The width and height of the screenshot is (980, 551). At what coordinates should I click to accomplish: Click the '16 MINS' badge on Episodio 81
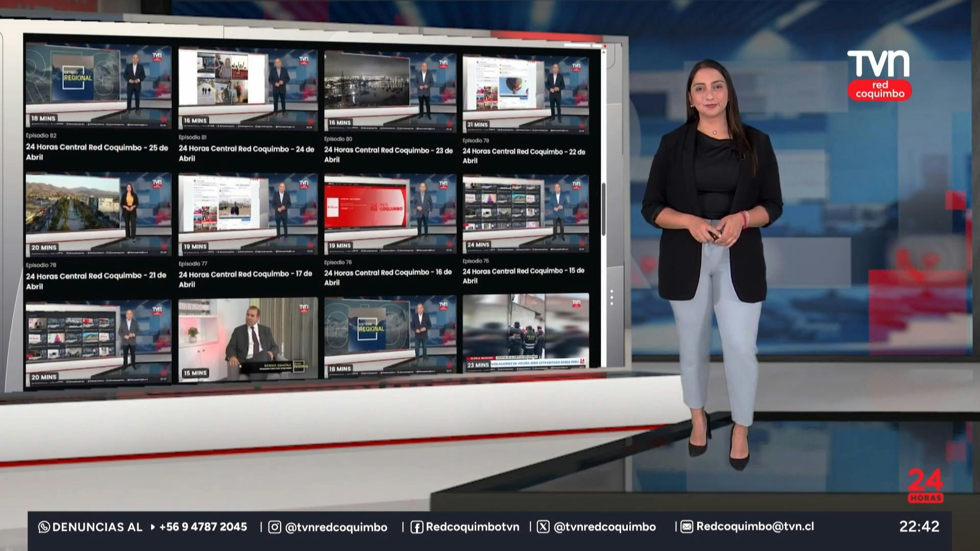(195, 121)
